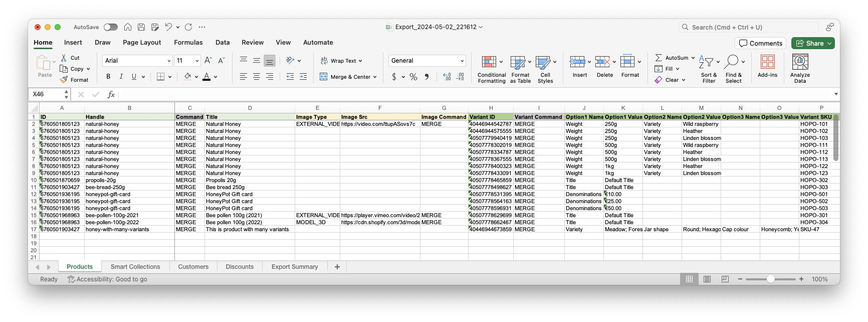Click the Conditional Formatting icon
Image resolution: width=868 pixels, height=322 pixels.
[489, 62]
